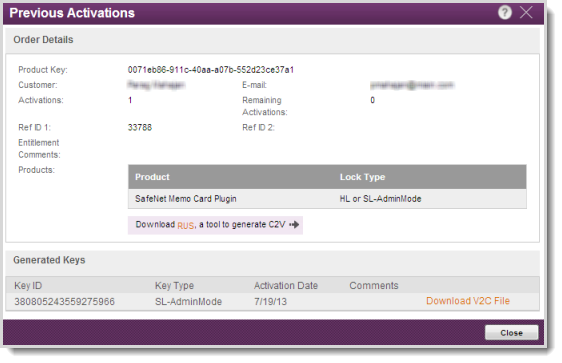Click the HL or SL-AdminMode lock type

click(380, 199)
